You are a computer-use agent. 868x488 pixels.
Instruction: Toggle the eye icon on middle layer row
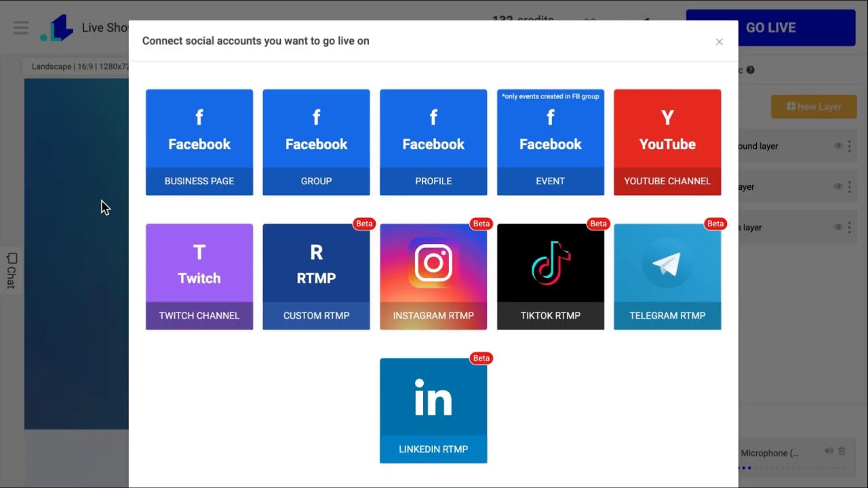(x=838, y=186)
